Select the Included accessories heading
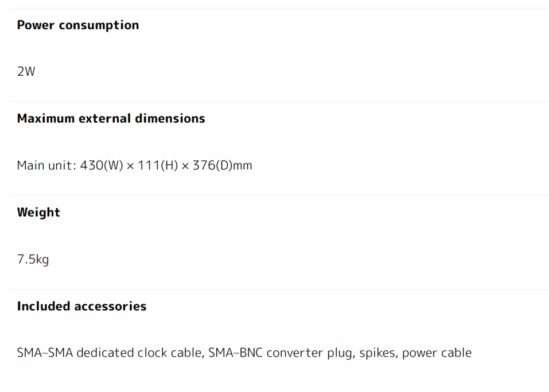Viewport: 549px width, 392px height. (x=81, y=306)
